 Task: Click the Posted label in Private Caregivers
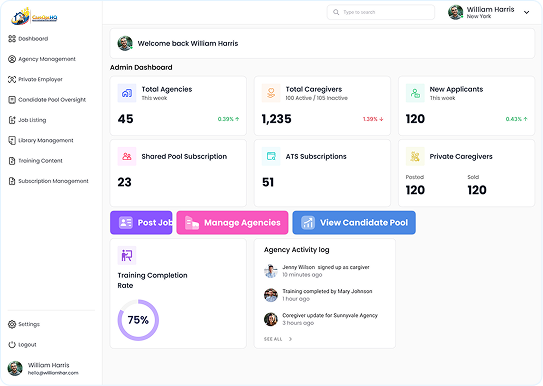coord(415,177)
